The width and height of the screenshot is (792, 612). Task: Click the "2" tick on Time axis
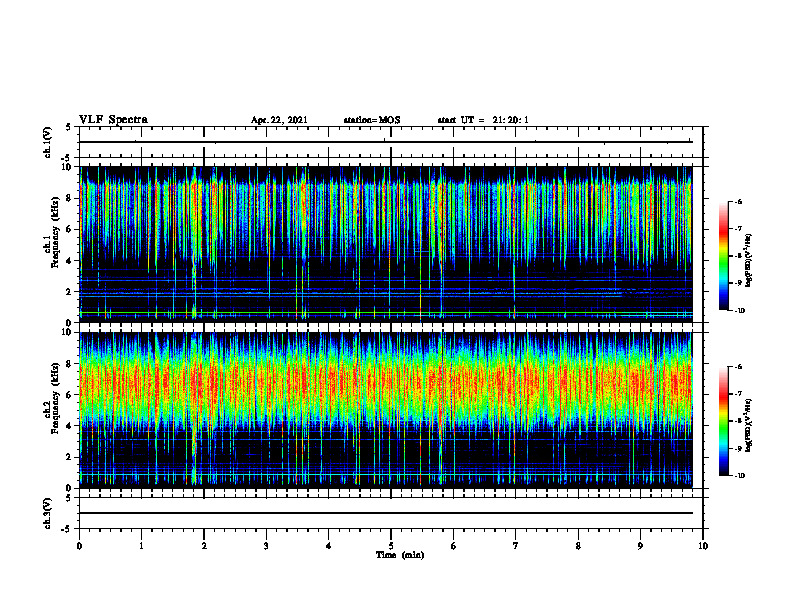(204, 546)
